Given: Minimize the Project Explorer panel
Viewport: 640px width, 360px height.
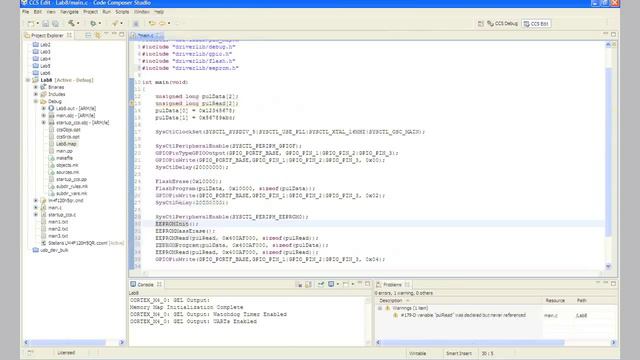Looking at the screenshot, I should pos(114,35).
